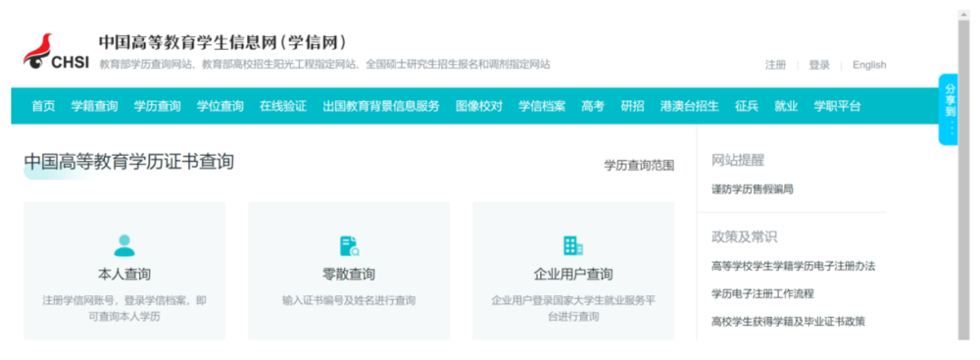Open the 学历查询范围 link
This screenshot has width=980, height=360.
[639, 166]
